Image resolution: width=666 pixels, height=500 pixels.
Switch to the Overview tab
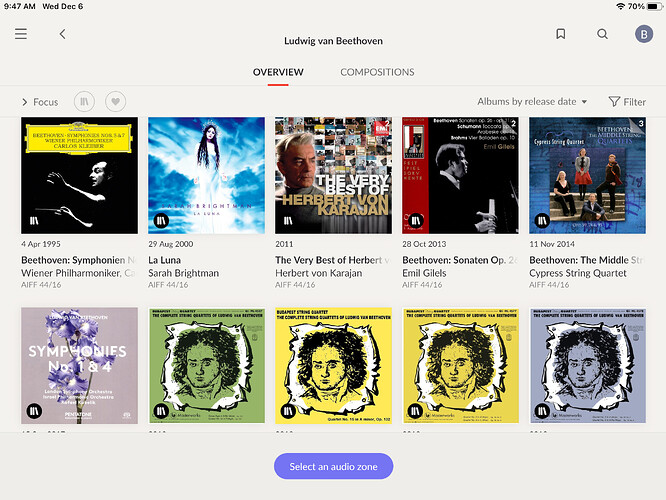[278, 72]
